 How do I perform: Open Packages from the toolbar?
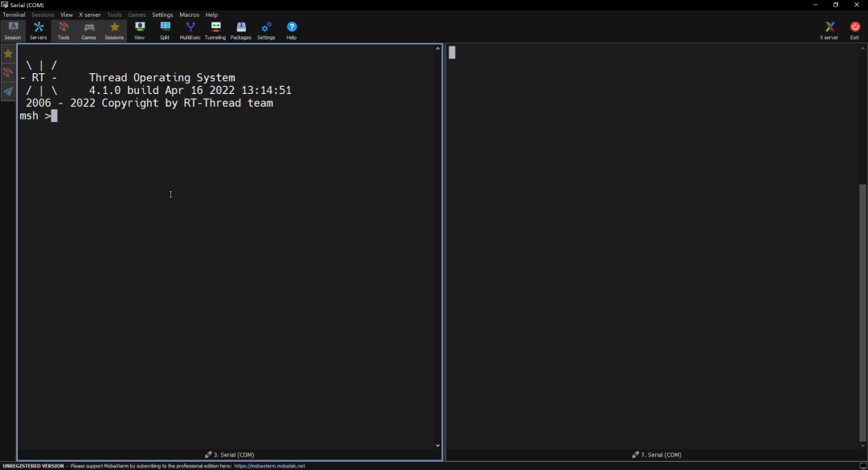pyautogui.click(x=241, y=31)
